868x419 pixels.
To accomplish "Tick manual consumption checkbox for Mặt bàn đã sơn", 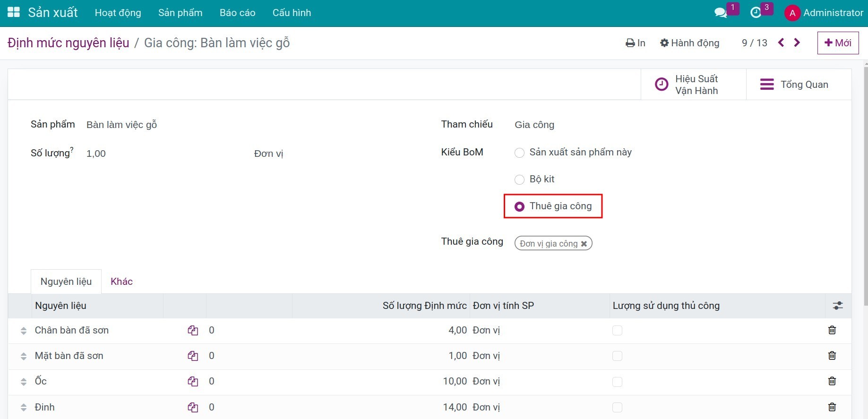I will 617,356.
